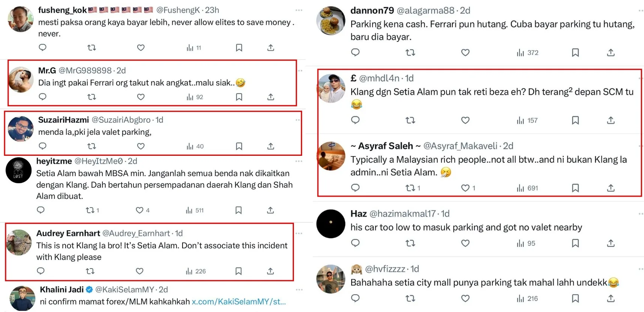Reply to @hvfizzzz's parking tweet
644x312 pixels.
pos(355,299)
